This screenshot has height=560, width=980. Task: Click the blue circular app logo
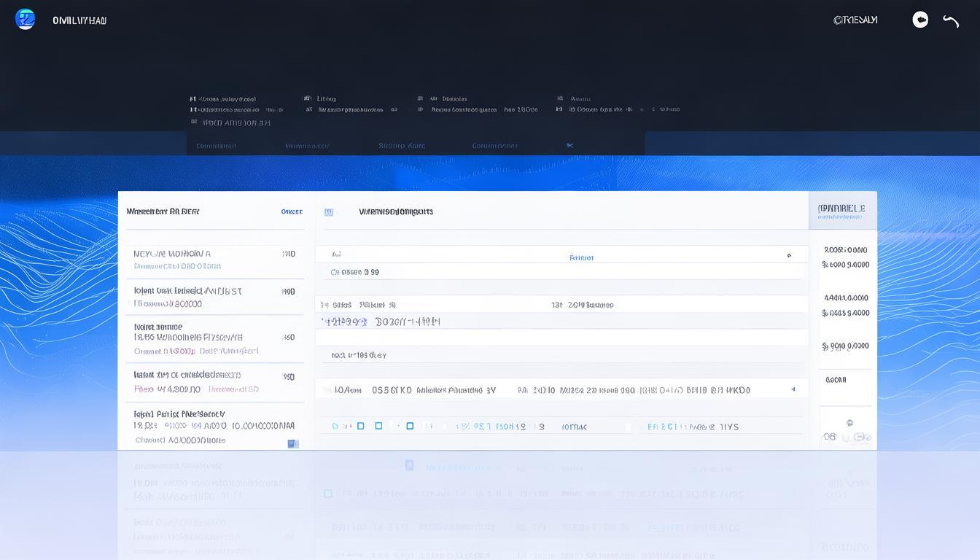[26, 20]
